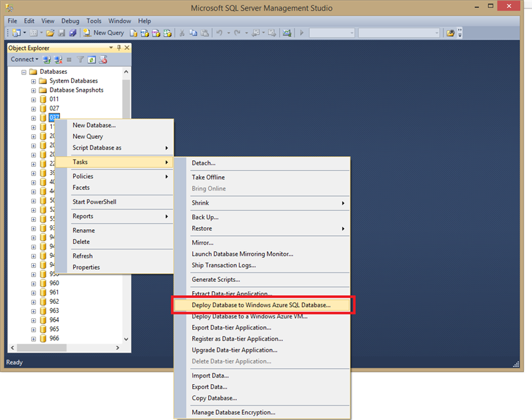Click the Undo arrow icon

click(219, 33)
